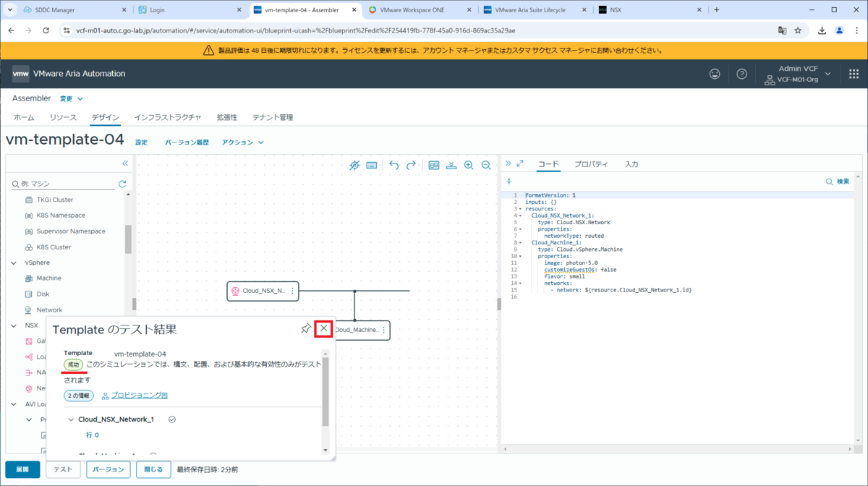Viewport: 868px width, 486px height.
Task: Fold code line 8 Cloud_Machine_1
Action: click(520, 242)
